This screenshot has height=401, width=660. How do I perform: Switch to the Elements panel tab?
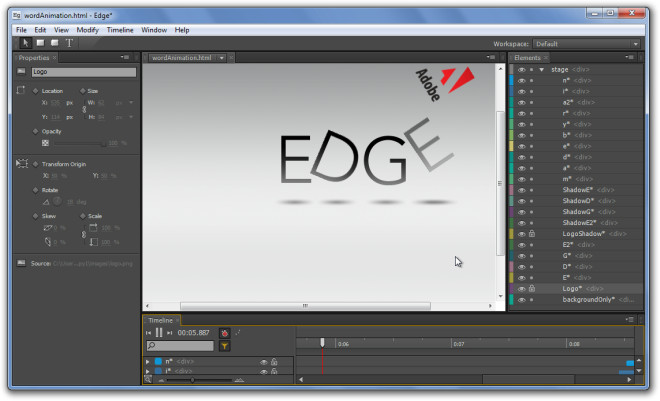pyautogui.click(x=527, y=58)
